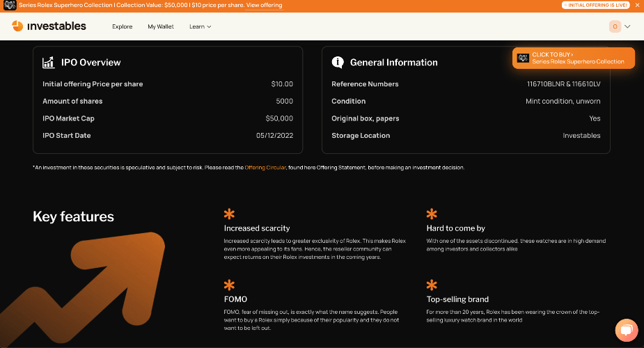Click the Hard to come by feature title

(455, 228)
